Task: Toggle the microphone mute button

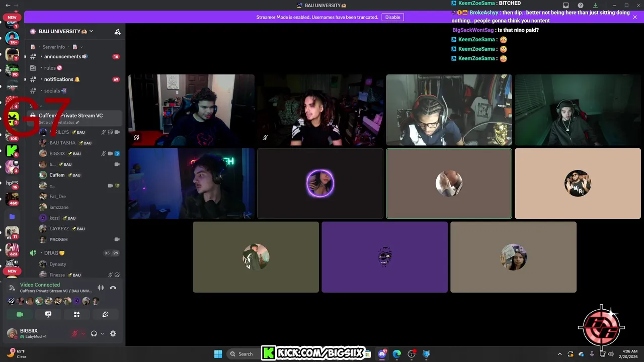Action: pos(75,333)
